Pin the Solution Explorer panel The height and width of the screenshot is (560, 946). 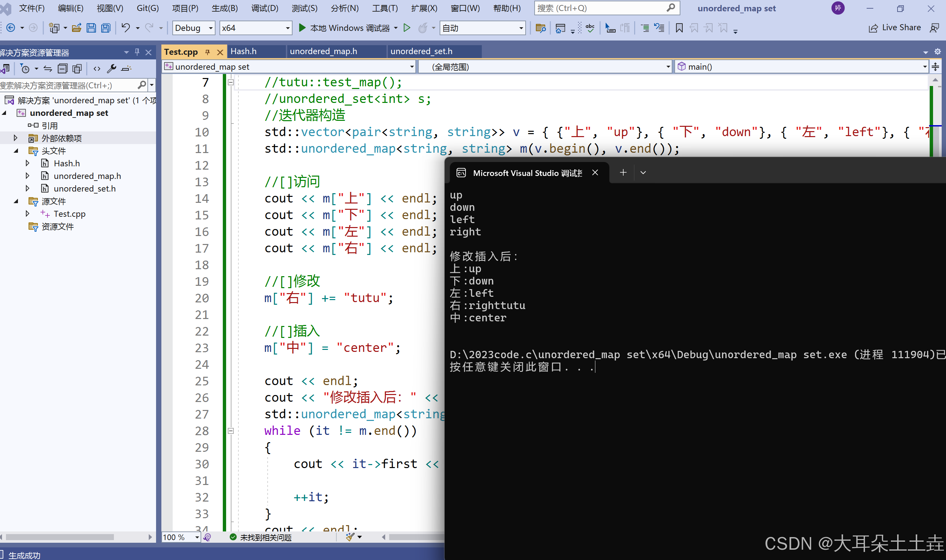pos(137,52)
